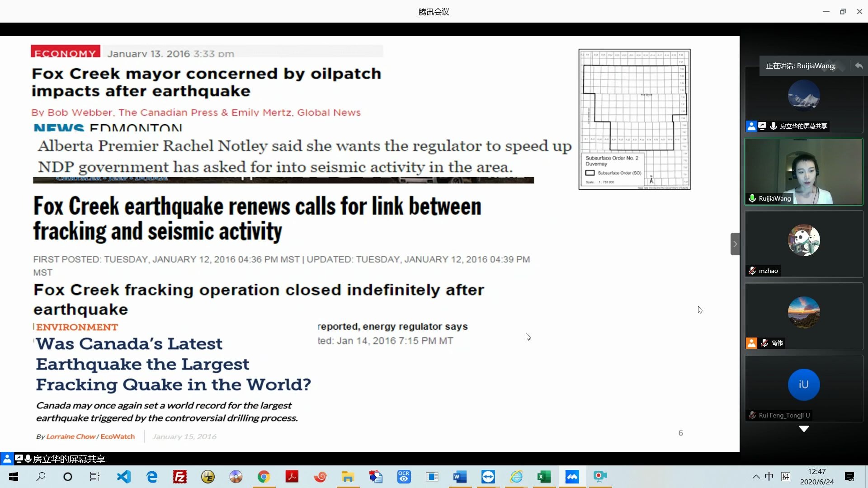Select 房立华 screen sharing participant tile

click(x=804, y=100)
